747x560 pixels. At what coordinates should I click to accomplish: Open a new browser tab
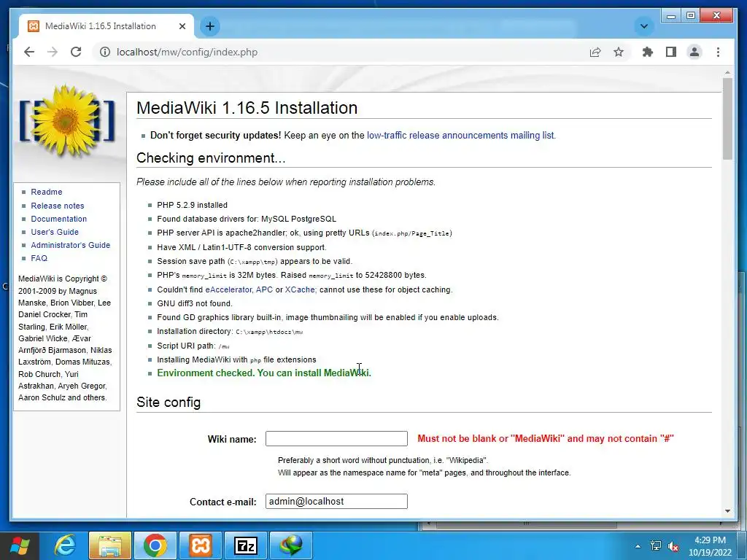tap(210, 26)
